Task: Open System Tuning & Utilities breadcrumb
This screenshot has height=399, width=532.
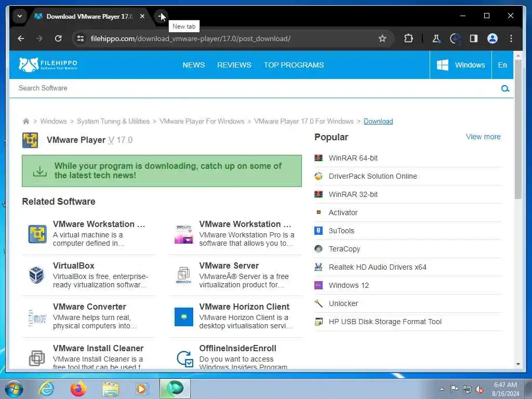Action: pos(113,121)
